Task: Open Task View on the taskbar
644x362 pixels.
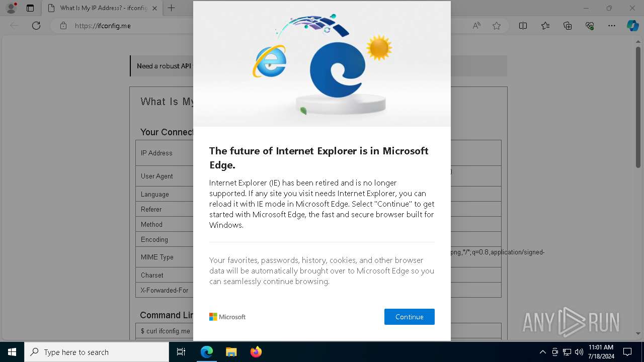Action: [x=181, y=352]
